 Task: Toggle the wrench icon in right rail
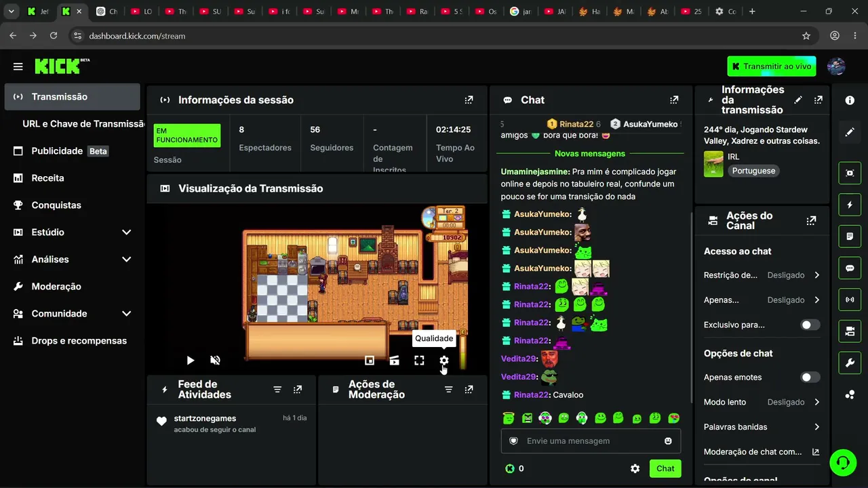pos(850,363)
